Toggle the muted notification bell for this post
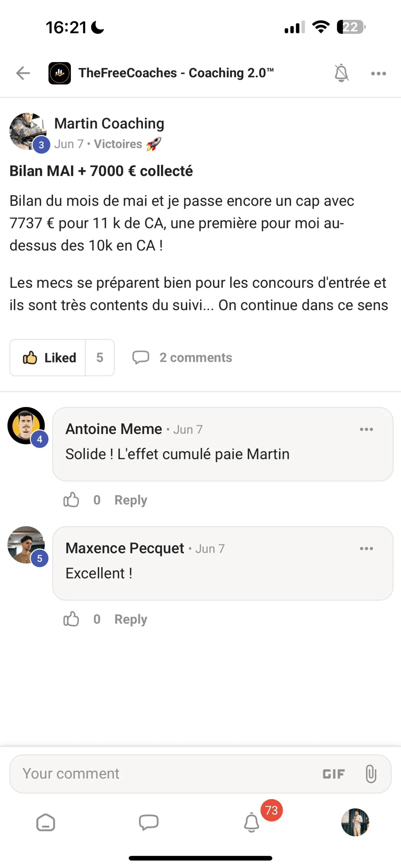This screenshot has height=868, width=401. coord(341,73)
